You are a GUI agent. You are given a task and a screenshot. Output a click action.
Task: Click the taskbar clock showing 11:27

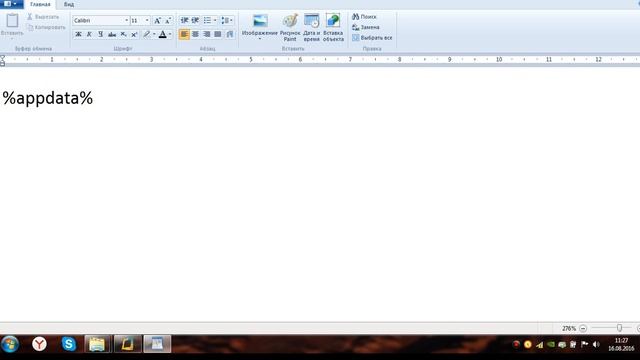click(621, 344)
